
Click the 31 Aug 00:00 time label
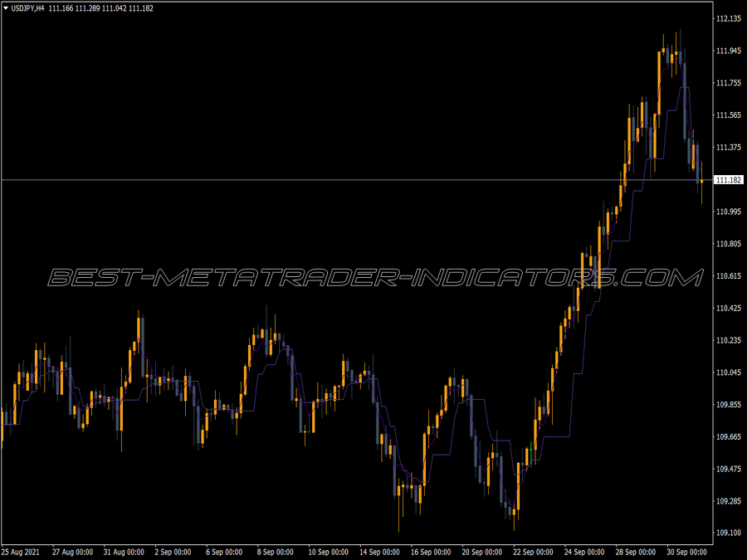tap(124, 552)
